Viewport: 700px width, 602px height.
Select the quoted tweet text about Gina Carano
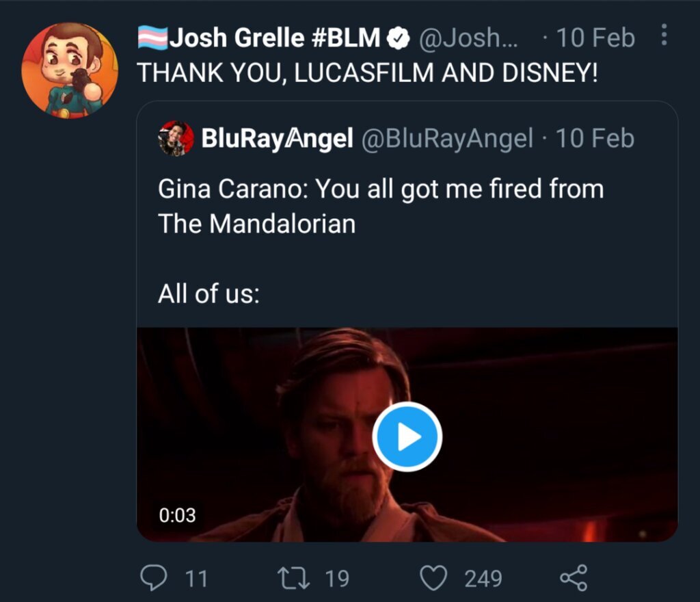[x=380, y=205]
